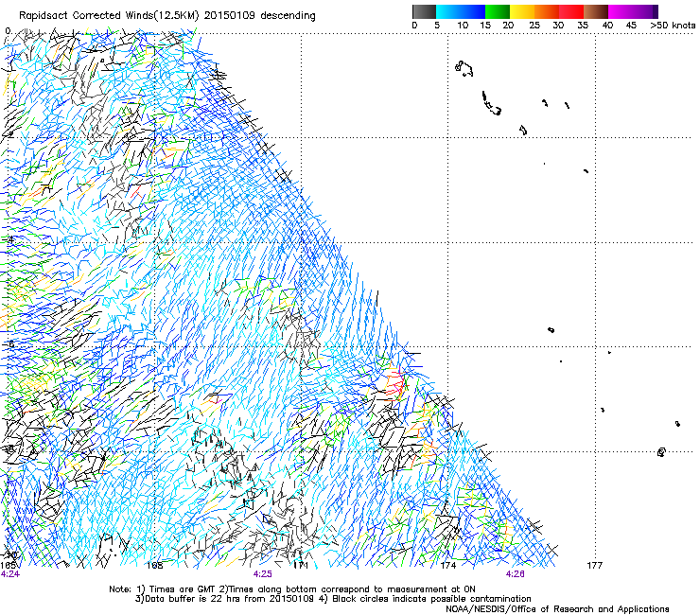The height and width of the screenshot is (615, 700).
Task: Click the purple '4:25' time label
Action: (263, 574)
